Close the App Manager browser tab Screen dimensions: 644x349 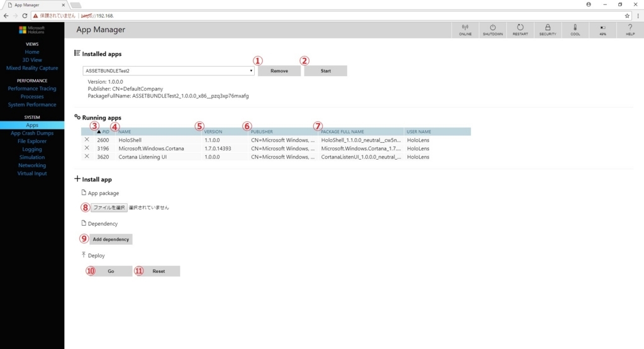click(x=64, y=5)
